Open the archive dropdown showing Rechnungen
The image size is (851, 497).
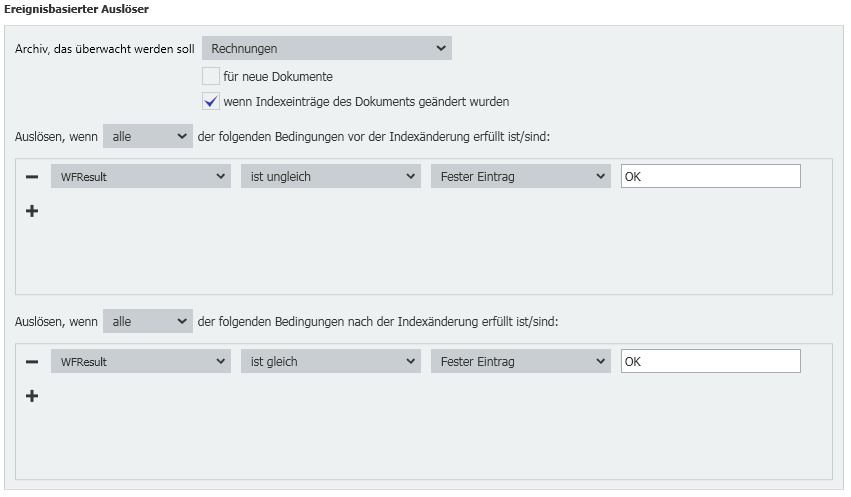point(326,48)
